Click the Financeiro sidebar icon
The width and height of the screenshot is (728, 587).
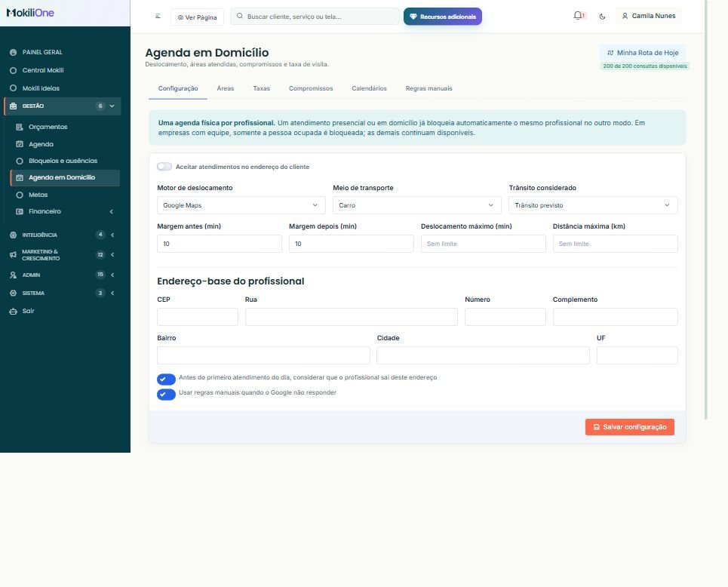point(20,211)
